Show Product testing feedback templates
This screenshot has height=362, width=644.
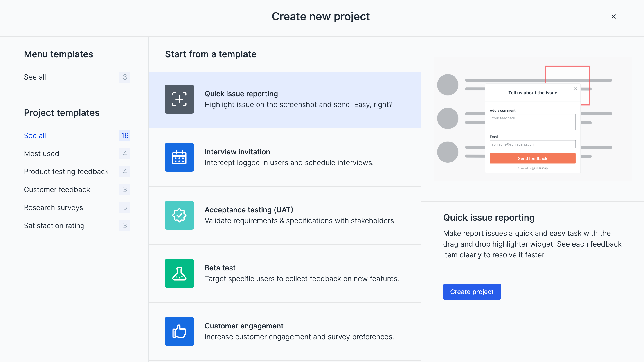(66, 171)
